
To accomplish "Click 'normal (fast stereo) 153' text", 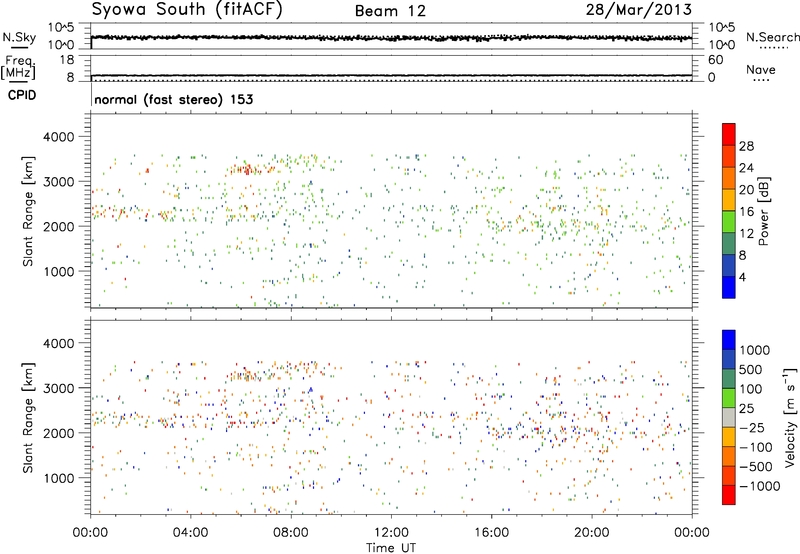I will [x=173, y=99].
